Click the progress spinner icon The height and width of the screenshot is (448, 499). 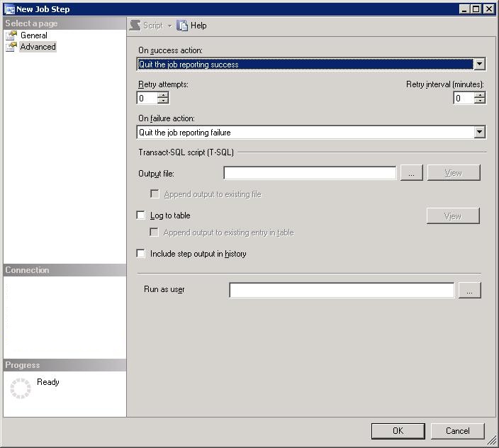coord(21,388)
